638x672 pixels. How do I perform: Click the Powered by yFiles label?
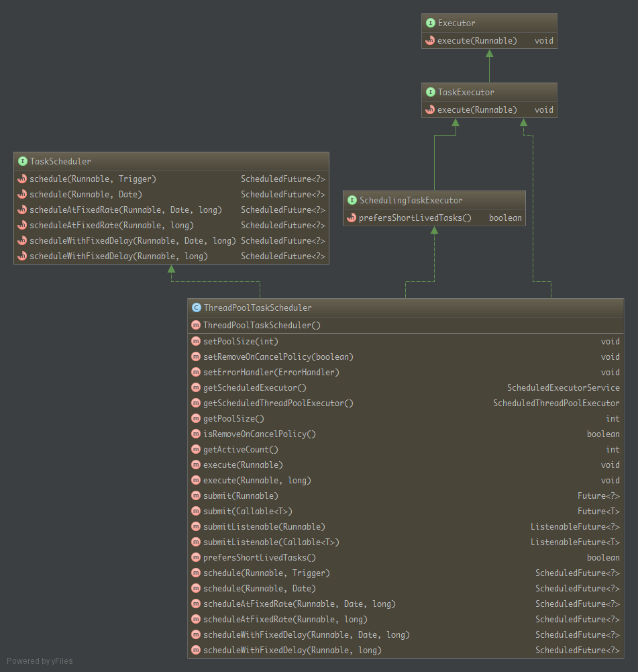coord(40,661)
